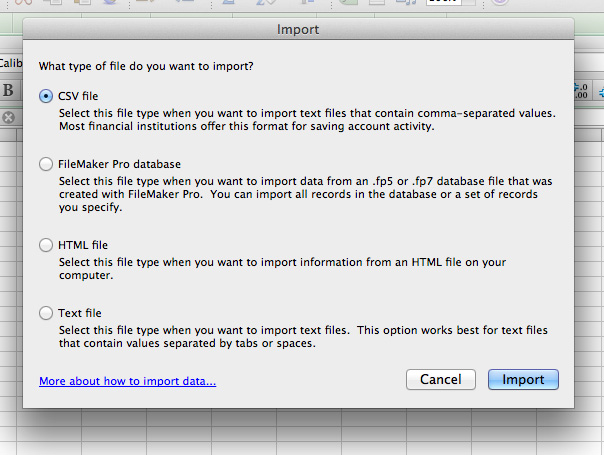Click the Import button
Viewport: 604px width, 455px height.
(523, 380)
